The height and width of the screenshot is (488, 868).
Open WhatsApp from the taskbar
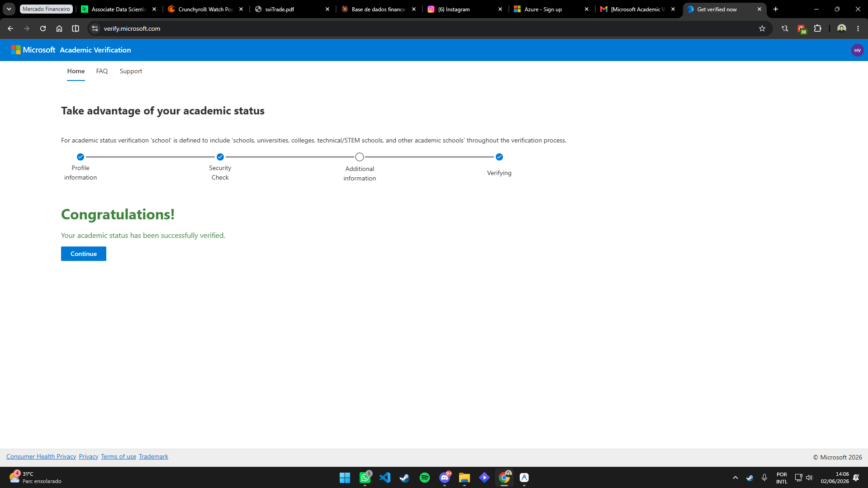tap(365, 478)
